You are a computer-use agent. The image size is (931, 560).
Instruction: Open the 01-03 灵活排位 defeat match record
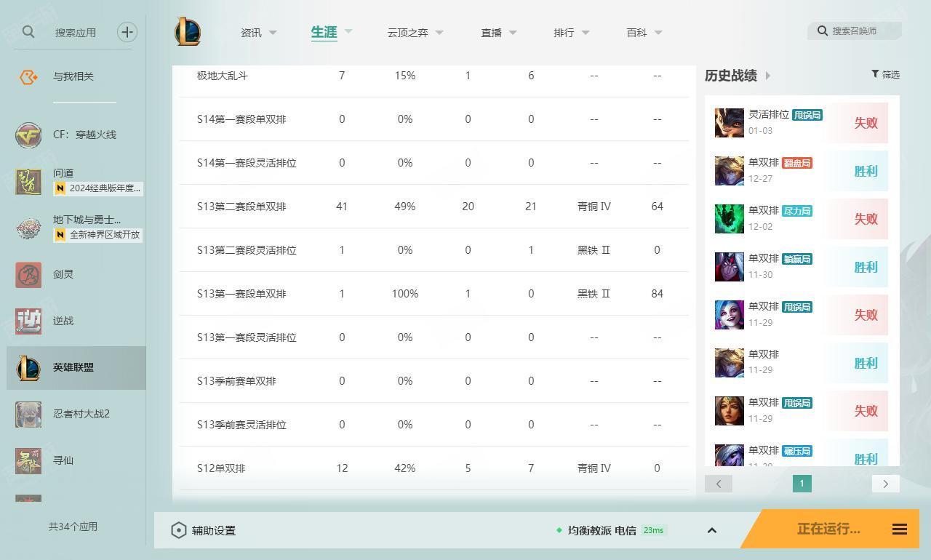pyautogui.click(x=800, y=123)
